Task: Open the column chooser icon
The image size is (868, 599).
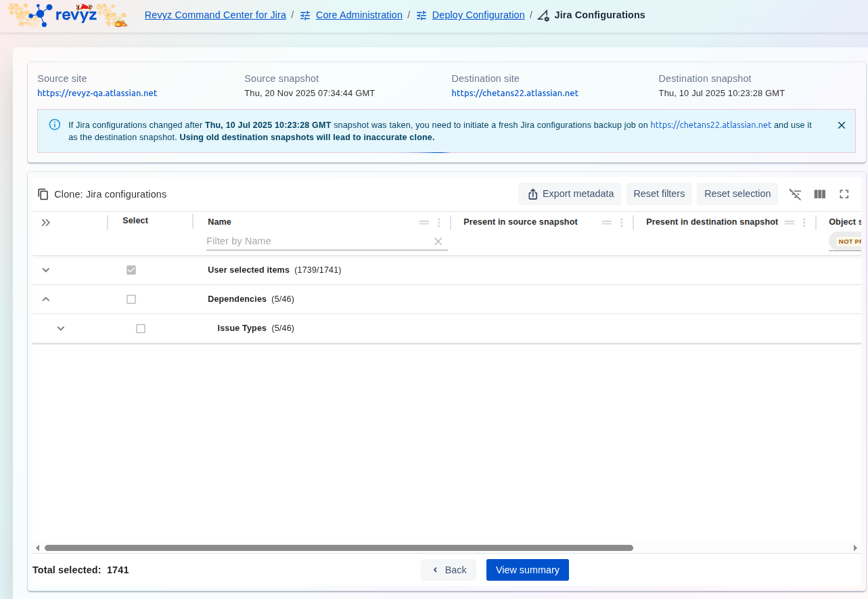Action: (x=819, y=194)
